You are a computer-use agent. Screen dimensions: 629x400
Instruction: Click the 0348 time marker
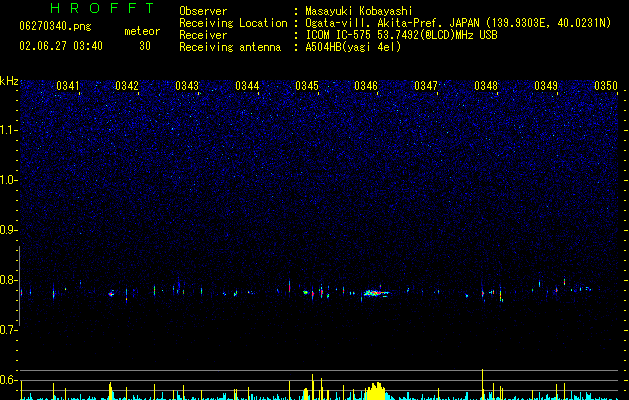point(486,86)
